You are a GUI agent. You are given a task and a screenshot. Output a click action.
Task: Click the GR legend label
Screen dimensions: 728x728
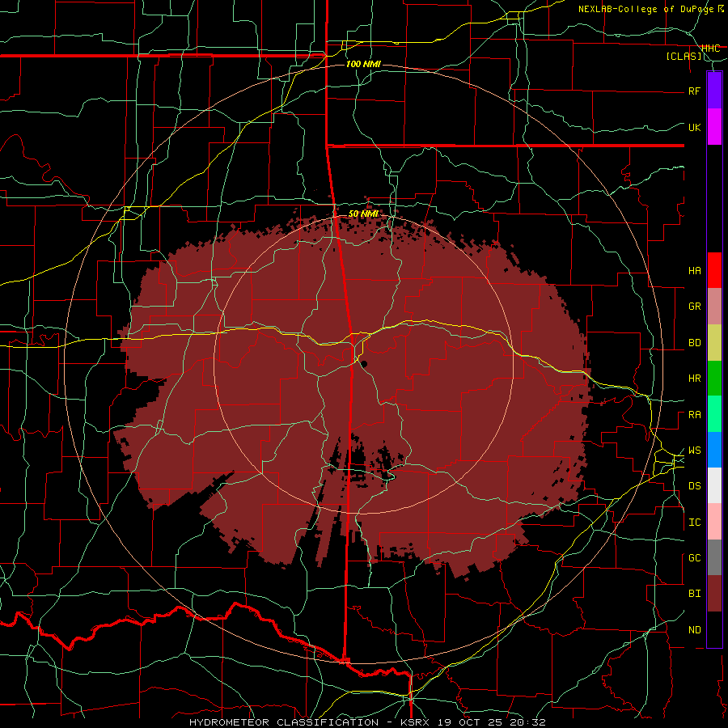click(694, 307)
